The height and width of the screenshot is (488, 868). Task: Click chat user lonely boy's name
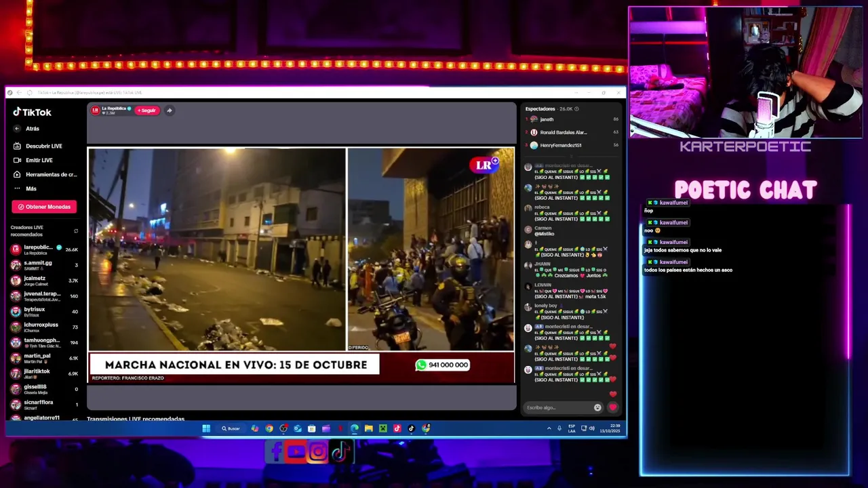[x=545, y=306]
